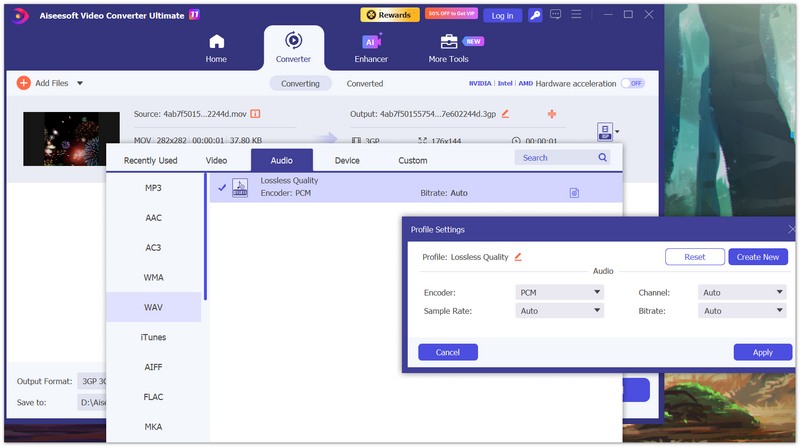800x447 pixels.
Task: Choose iTunes in the format list
Action: pyautogui.click(x=153, y=337)
